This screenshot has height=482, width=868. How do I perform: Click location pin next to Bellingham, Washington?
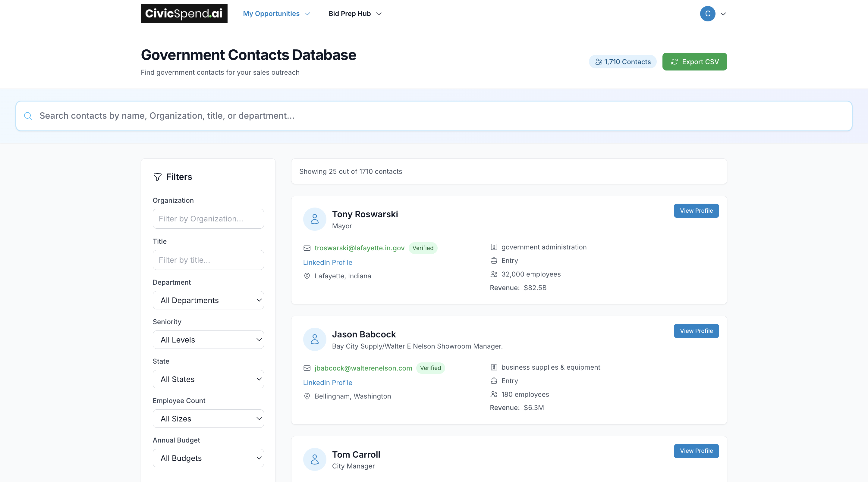pyautogui.click(x=307, y=396)
